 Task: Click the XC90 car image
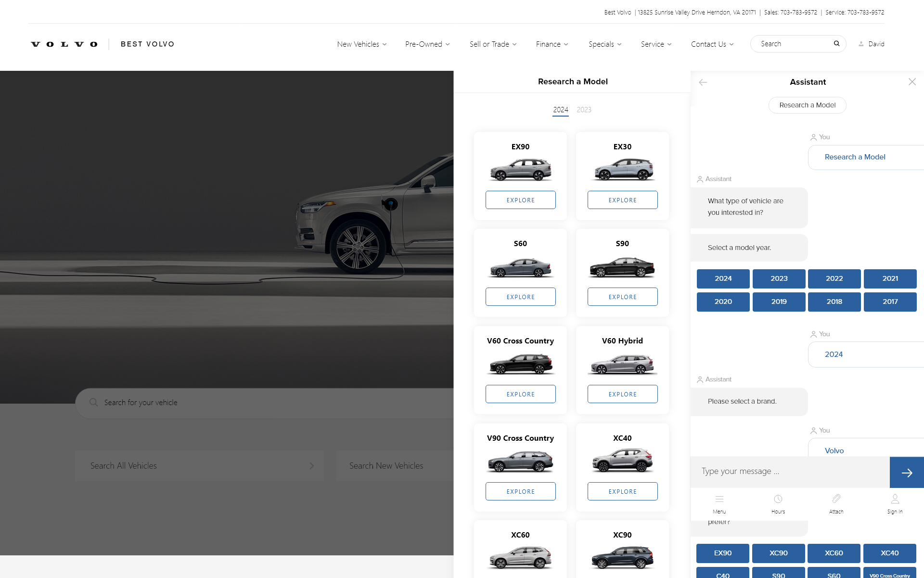pyautogui.click(x=623, y=557)
